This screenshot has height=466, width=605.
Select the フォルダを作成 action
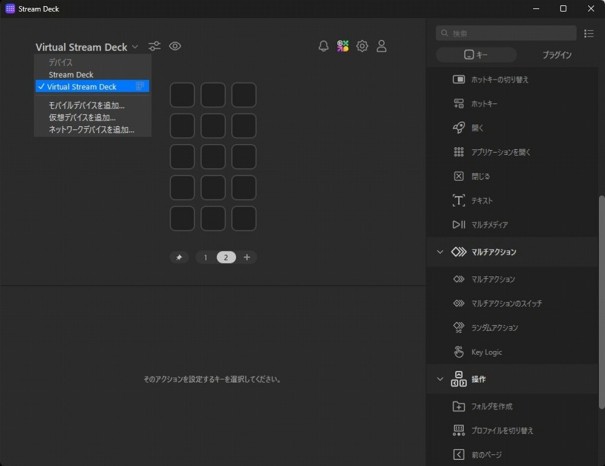click(x=491, y=406)
